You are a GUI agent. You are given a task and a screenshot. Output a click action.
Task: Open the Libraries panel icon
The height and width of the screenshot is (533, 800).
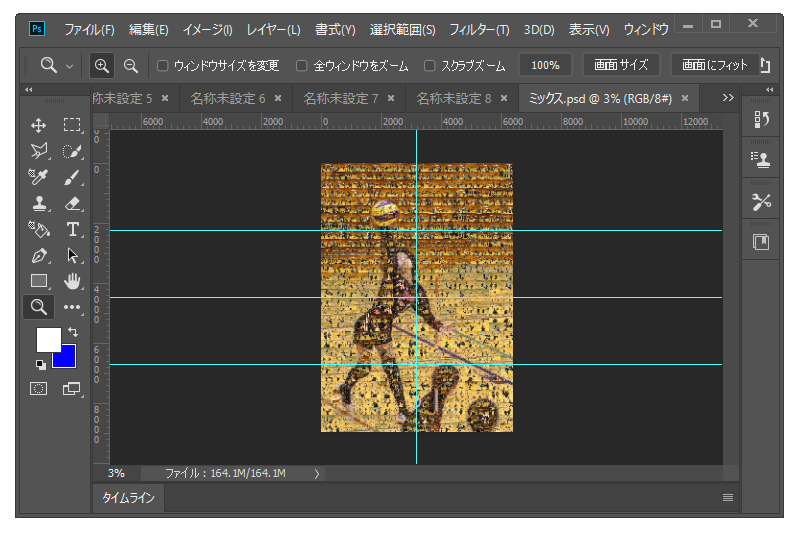tap(761, 242)
